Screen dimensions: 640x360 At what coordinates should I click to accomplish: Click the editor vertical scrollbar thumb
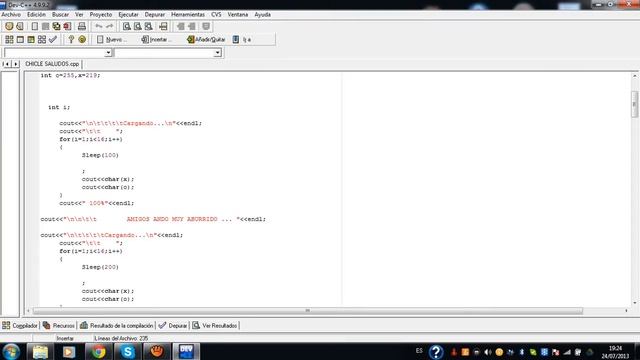click(634, 104)
